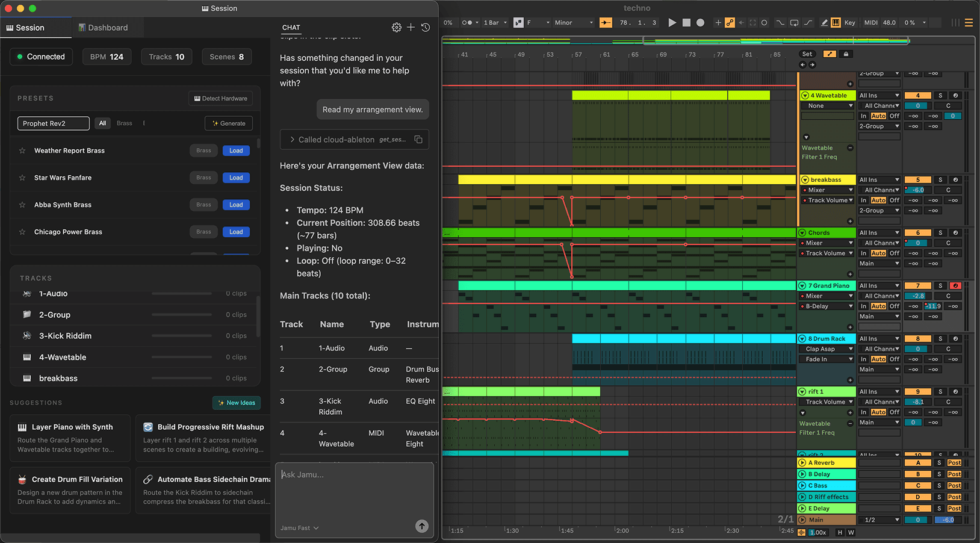The image size is (980, 543).
Task: Start a new chat with the plus icon
Action: tap(411, 28)
